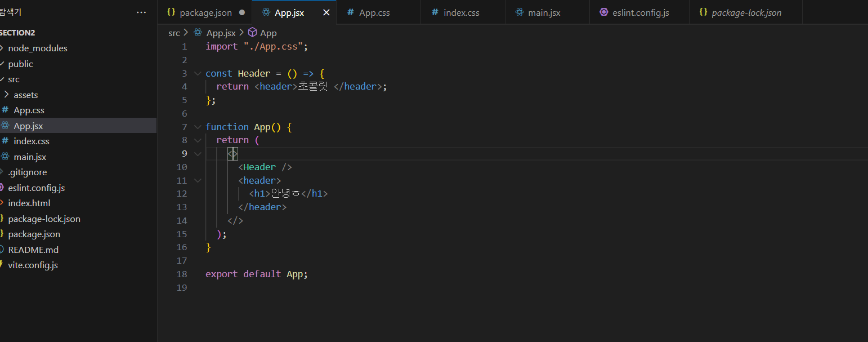Viewport: 868px width, 342px height.
Task: Click unsaved dot on package.json tab
Action: coord(242,12)
